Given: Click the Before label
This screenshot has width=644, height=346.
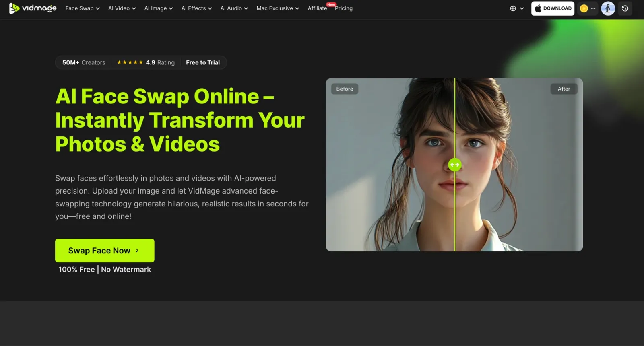Looking at the screenshot, I should [x=345, y=89].
